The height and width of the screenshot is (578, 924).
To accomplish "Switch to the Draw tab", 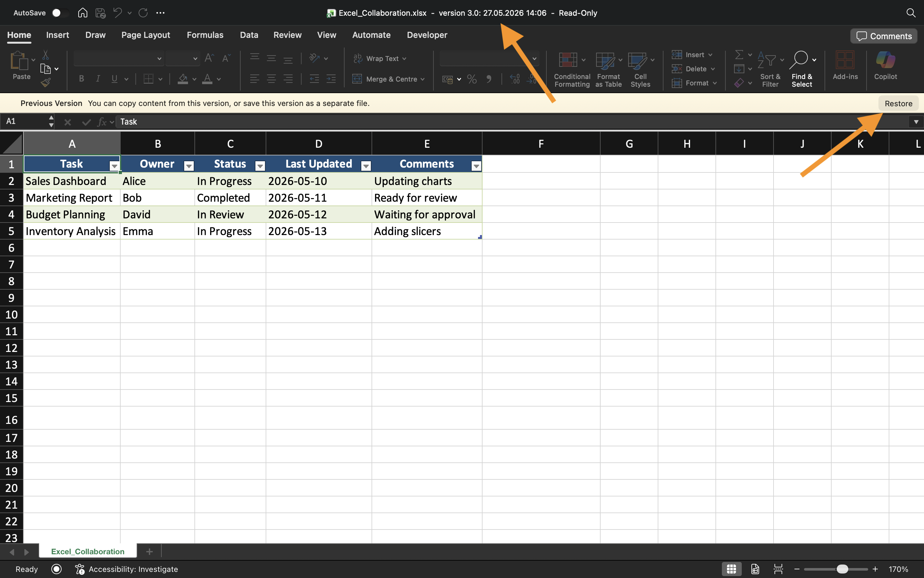I will 96,35.
